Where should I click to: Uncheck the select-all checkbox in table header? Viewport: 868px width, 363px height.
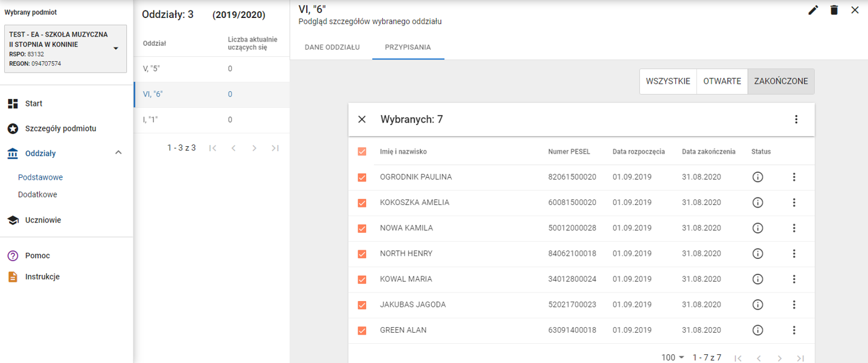(362, 152)
